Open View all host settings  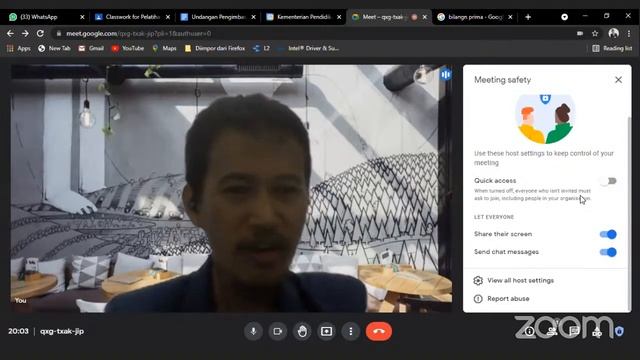520,280
